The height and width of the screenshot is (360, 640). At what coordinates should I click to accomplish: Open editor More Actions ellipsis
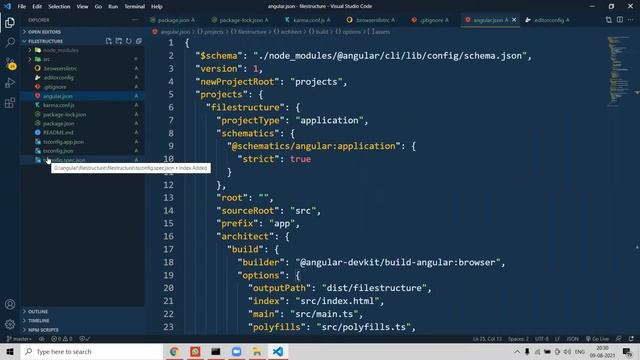[x=631, y=20]
